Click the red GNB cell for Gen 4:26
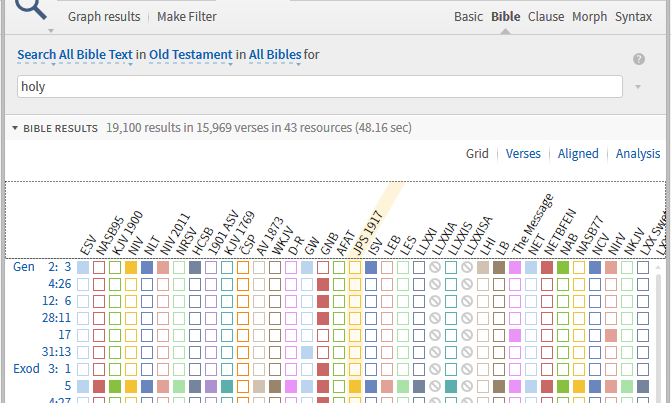Viewport: 671px width, 403px height. 323,284
